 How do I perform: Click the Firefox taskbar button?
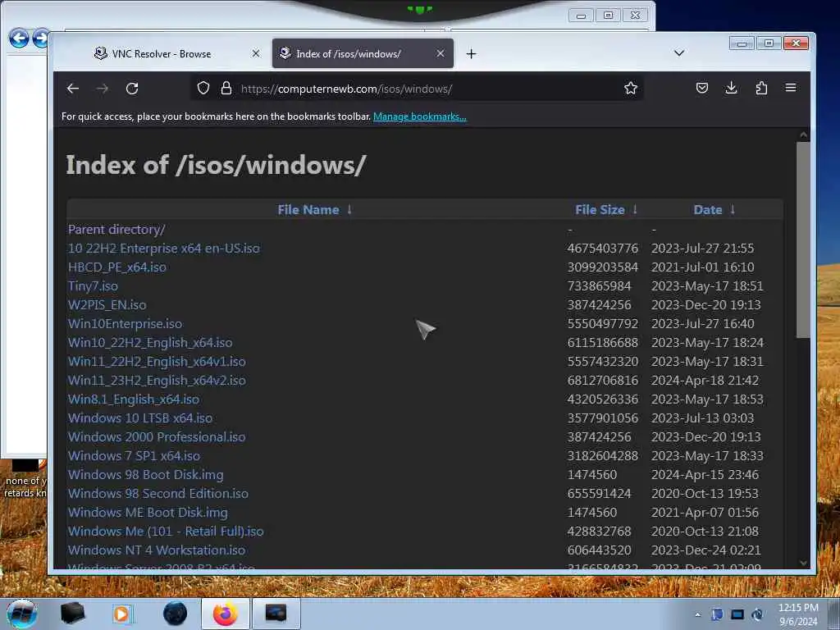pyautogui.click(x=225, y=614)
